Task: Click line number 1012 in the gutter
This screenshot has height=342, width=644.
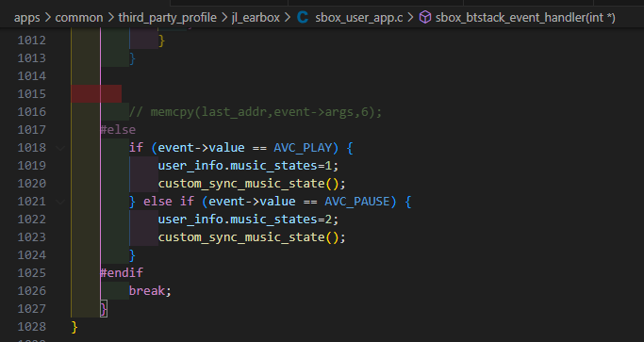Action: (x=32, y=41)
